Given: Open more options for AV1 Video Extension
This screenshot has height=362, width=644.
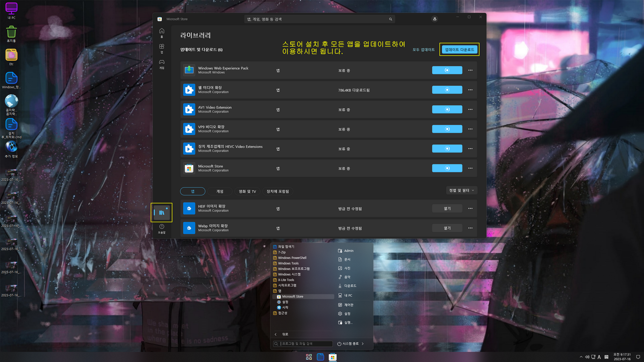Looking at the screenshot, I should pos(470,109).
